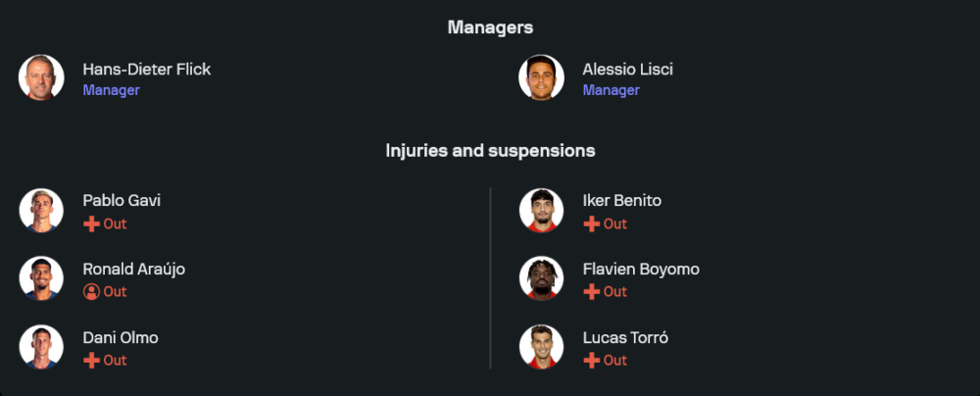Click the Injuries and suspensions heading
Screen dimensions: 980x396
click(x=490, y=151)
